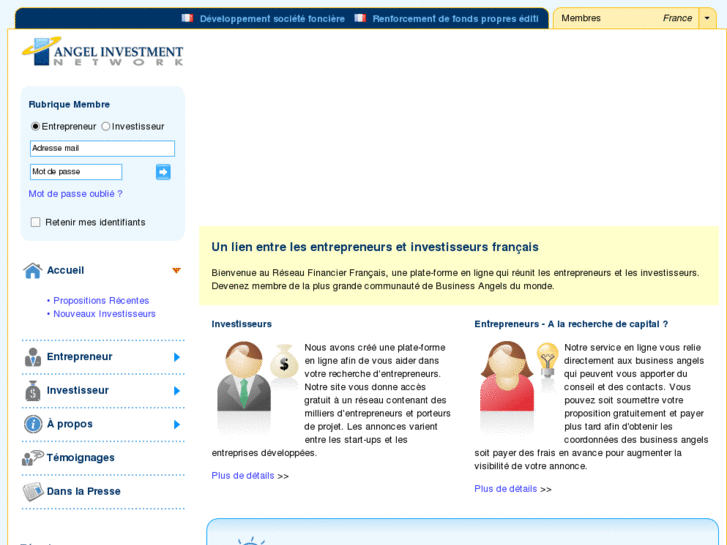The height and width of the screenshot is (545, 727).
Task: Open the Dans la Presse menu item
Action: (x=83, y=491)
